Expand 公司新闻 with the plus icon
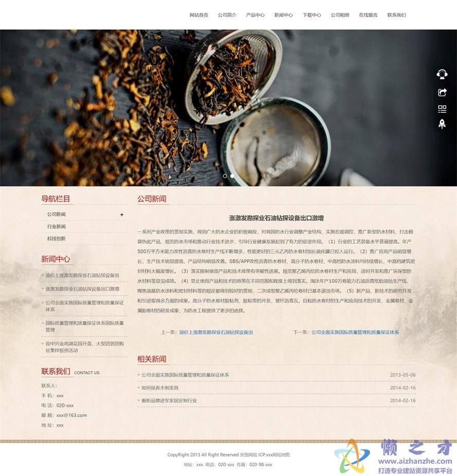The image size is (457, 476). [x=122, y=214]
